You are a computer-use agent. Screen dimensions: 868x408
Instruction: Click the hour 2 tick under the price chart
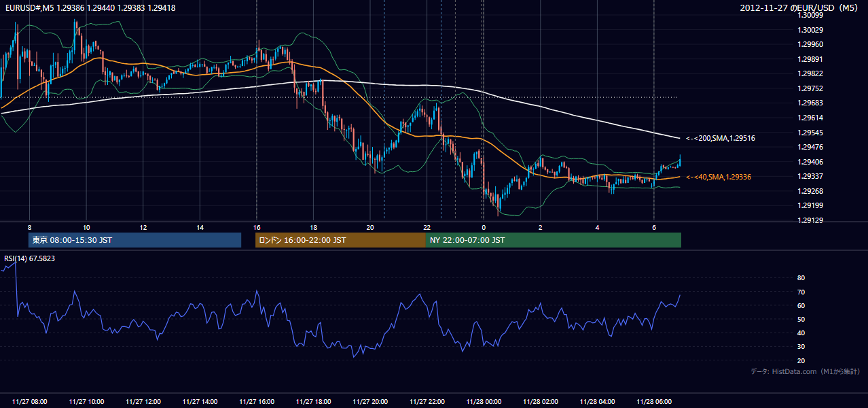coord(541,226)
